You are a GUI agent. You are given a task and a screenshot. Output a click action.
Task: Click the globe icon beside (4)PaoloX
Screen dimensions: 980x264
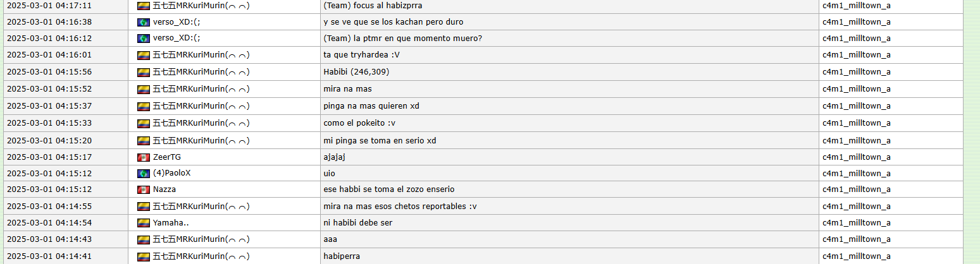point(144,173)
